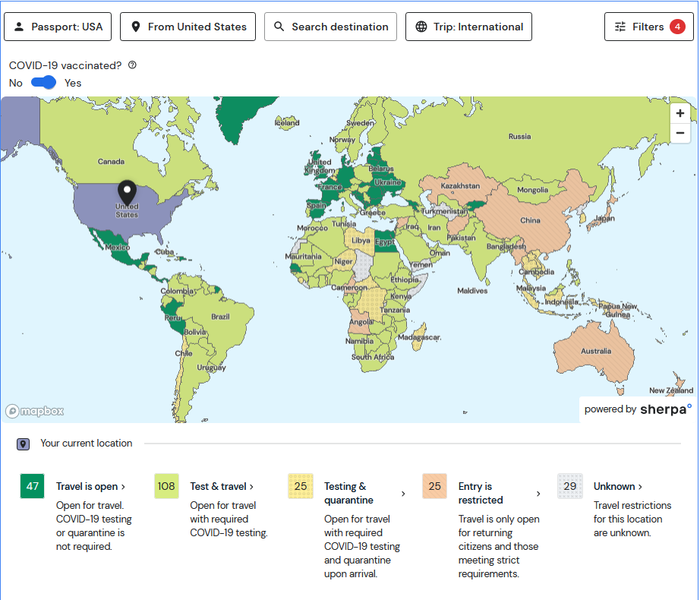Open the Trip: International type selector
Viewport: 700px width, 600px height.
[468, 27]
